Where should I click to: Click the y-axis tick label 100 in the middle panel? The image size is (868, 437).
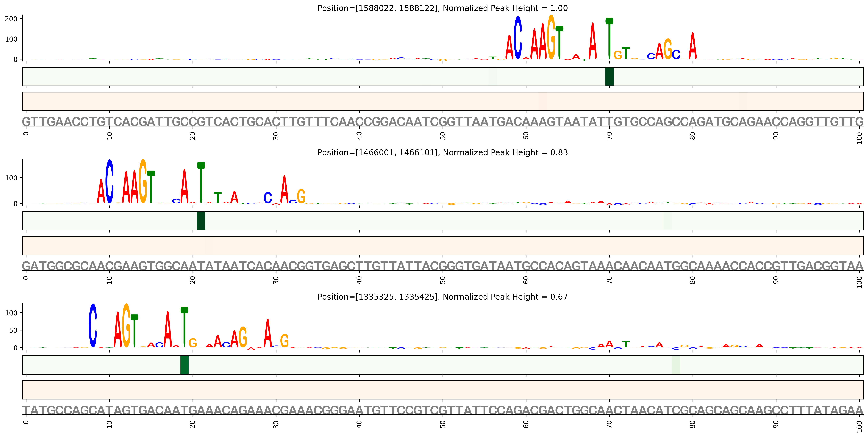click(x=11, y=178)
